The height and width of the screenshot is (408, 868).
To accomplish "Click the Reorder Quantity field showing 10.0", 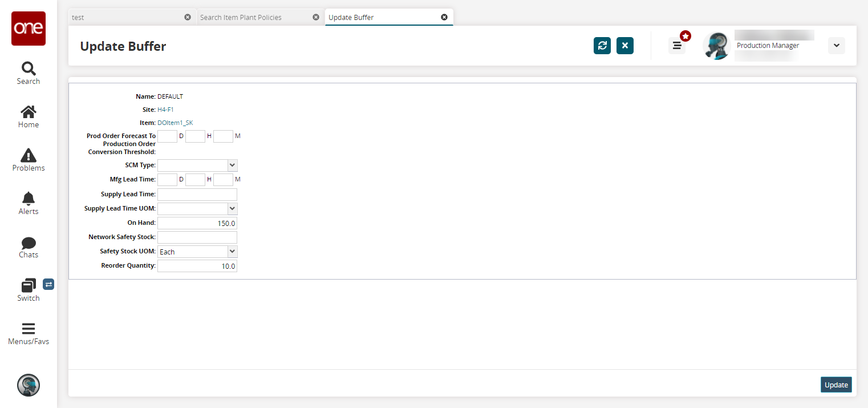I will pos(197,266).
